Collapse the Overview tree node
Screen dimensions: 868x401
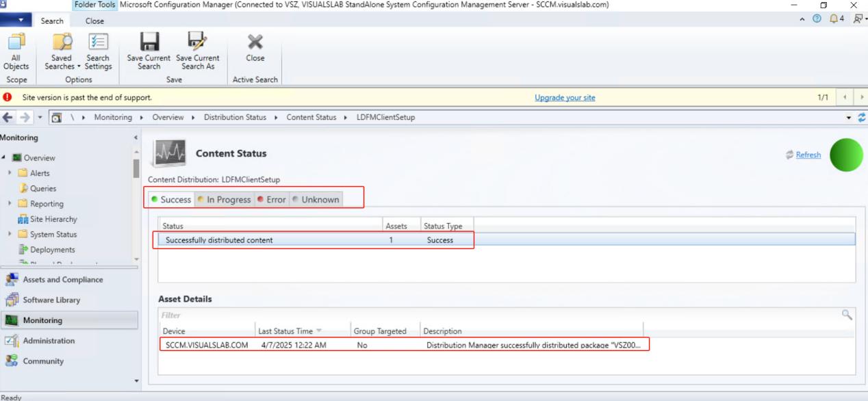(x=4, y=157)
